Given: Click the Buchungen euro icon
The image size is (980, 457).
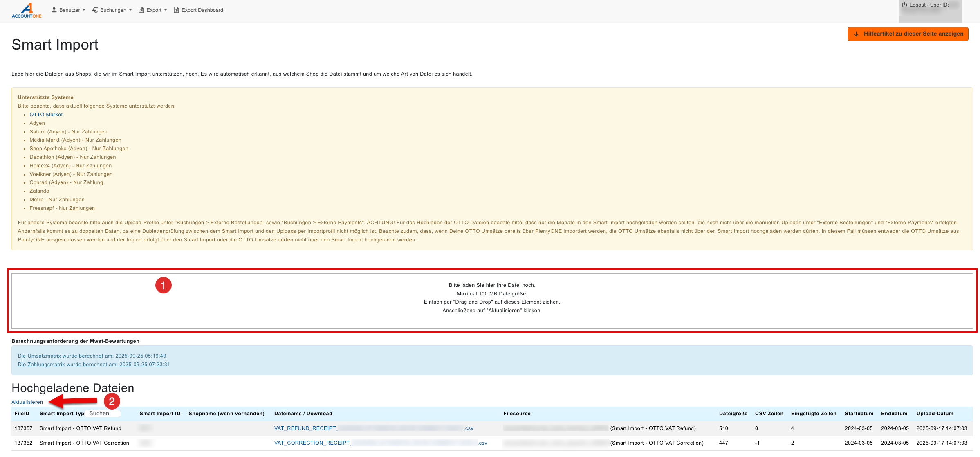Looking at the screenshot, I should point(95,10).
